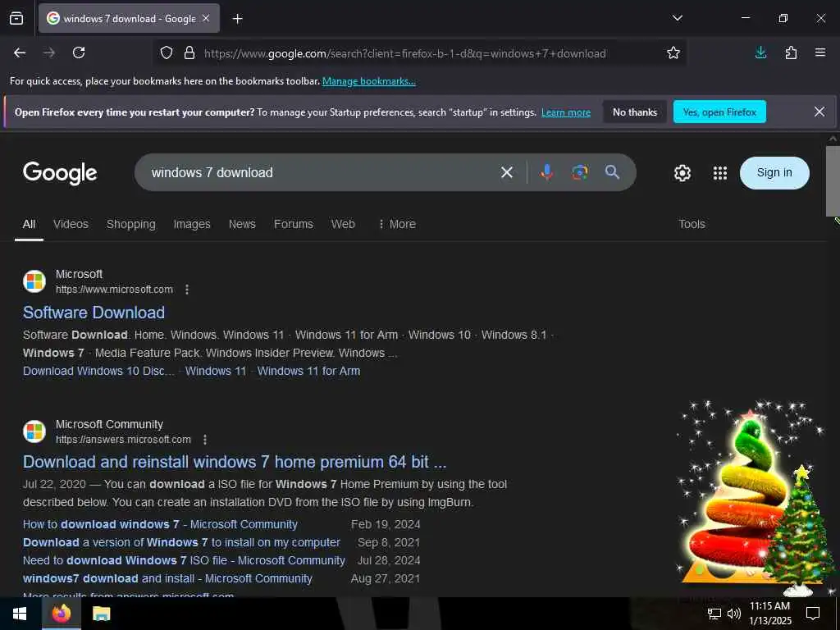Switch to Videos tab
This screenshot has width=840, height=630.
(x=71, y=225)
